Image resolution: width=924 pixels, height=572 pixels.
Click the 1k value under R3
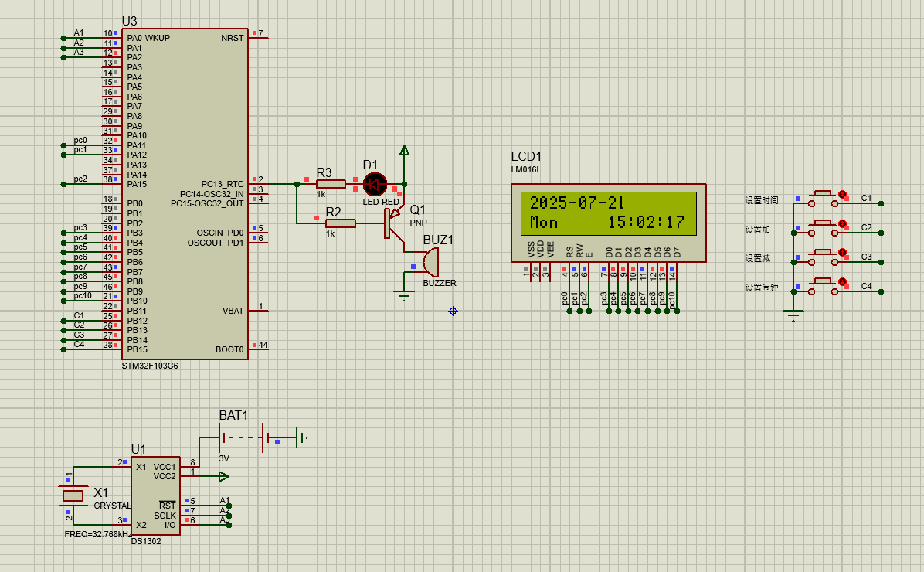pos(321,194)
